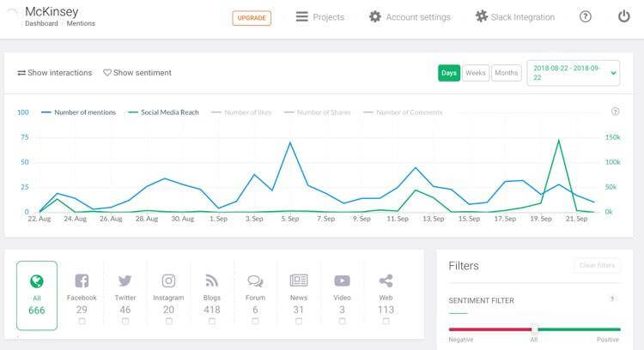Click the Positive slider label
The height and width of the screenshot is (350, 644).
[608, 340]
